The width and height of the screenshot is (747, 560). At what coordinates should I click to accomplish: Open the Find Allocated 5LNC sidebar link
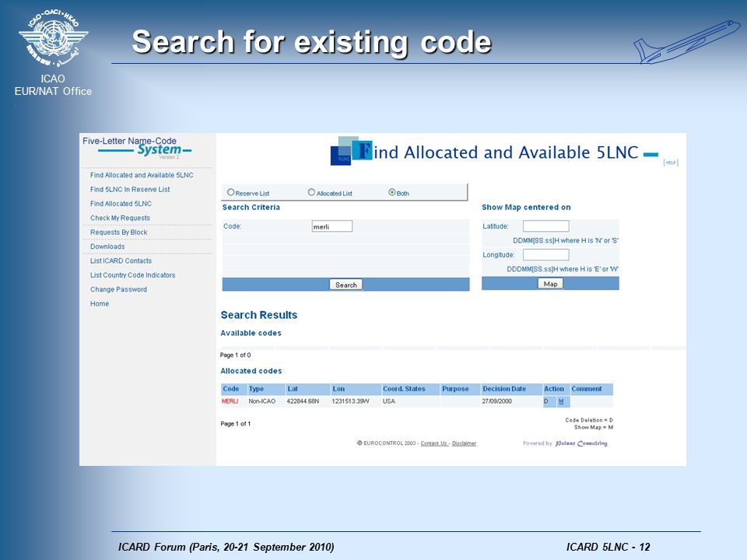[121, 204]
